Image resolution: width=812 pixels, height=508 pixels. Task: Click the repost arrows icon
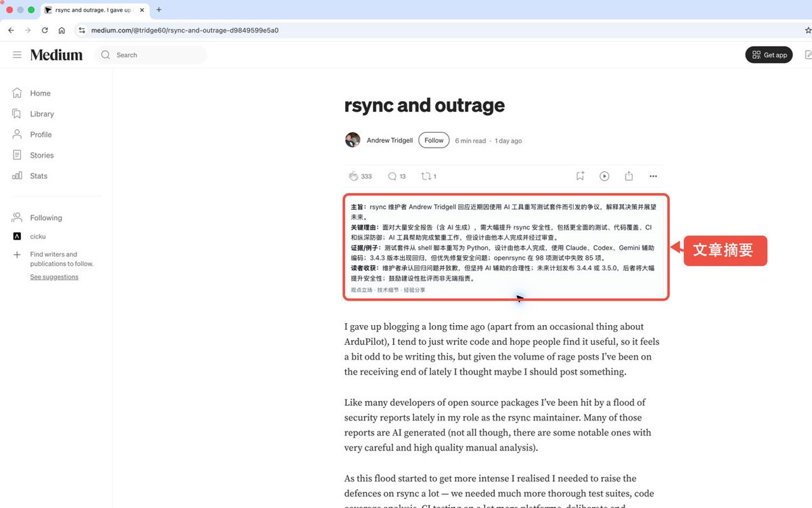pyautogui.click(x=426, y=176)
